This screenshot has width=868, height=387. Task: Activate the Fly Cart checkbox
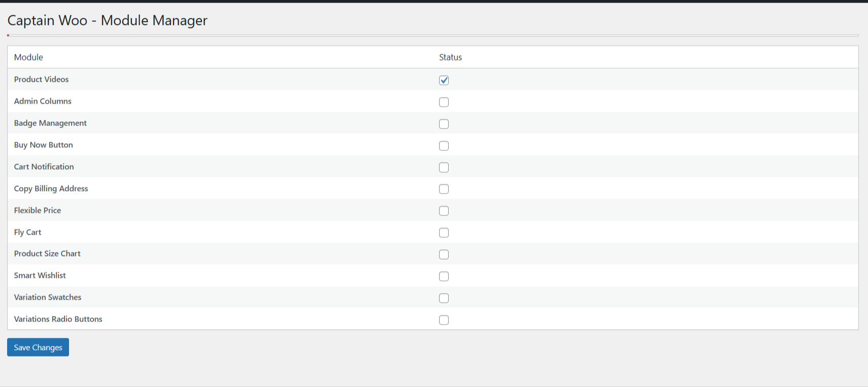click(444, 233)
